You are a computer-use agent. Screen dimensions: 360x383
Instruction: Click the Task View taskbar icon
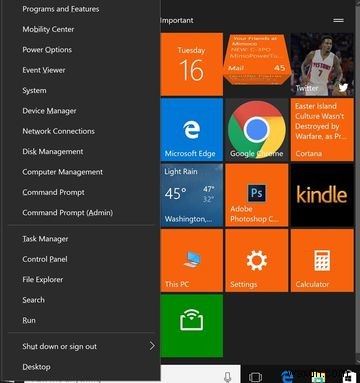click(x=255, y=377)
